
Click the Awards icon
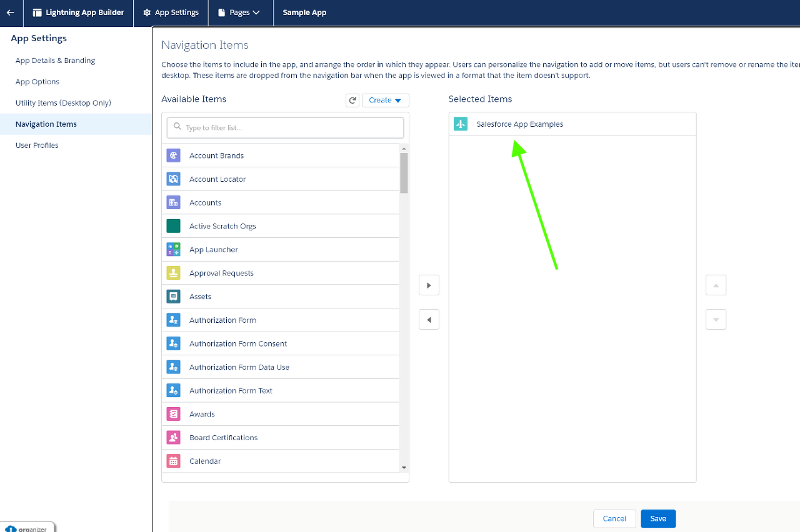coord(174,414)
